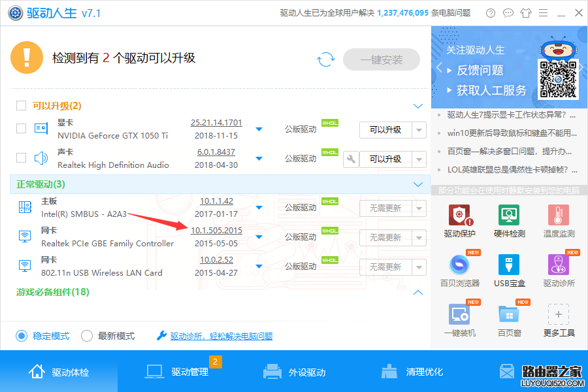Click 反馈问题 in the banner

pyautogui.click(x=480, y=70)
